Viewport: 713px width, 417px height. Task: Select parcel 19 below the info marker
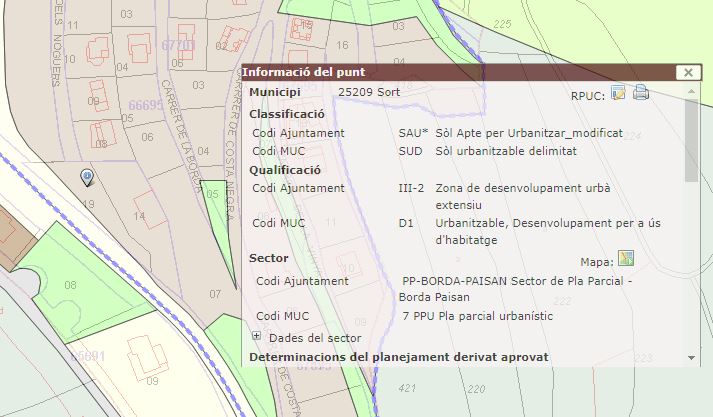pos(88,204)
